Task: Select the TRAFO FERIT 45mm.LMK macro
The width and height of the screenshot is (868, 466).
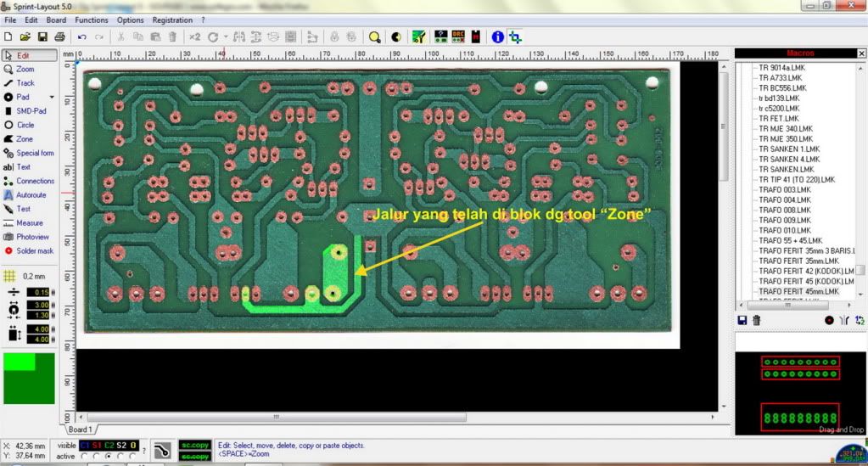Action: tap(798, 291)
